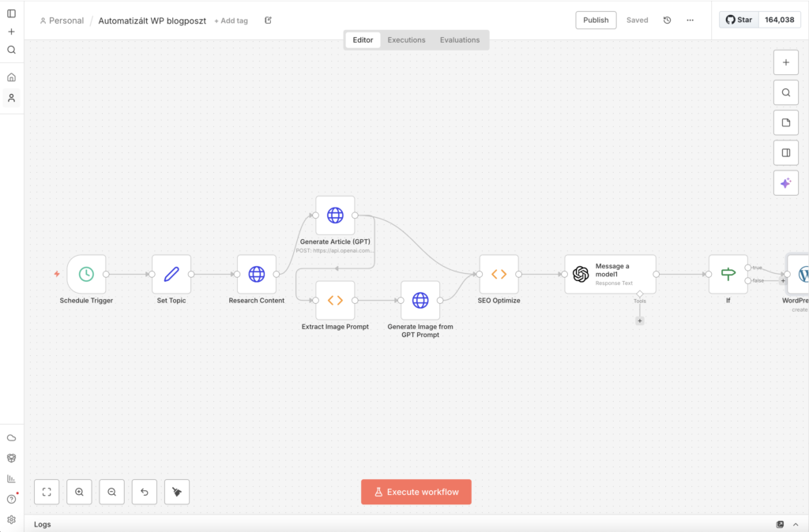Expand the Tools connector under Message a model1
The width and height of the screenshot is (809, 532).
tap(640, 320)
